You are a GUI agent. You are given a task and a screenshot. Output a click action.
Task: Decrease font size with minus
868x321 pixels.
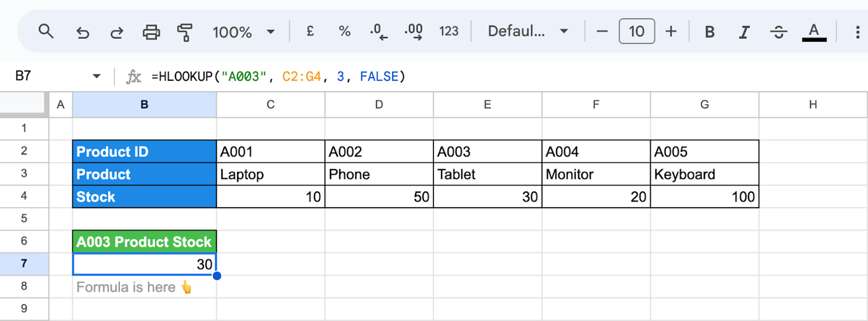[602, 31]
